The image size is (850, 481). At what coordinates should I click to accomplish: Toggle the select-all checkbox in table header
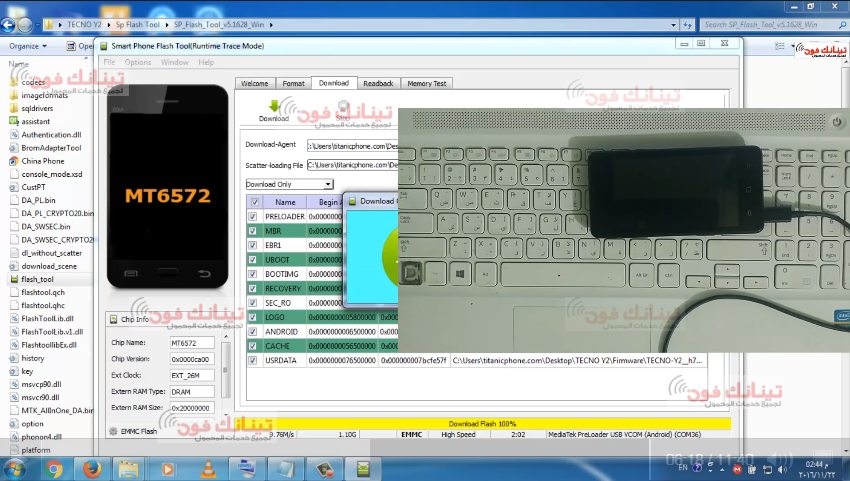pyautogui.click(x=254, y=202)
